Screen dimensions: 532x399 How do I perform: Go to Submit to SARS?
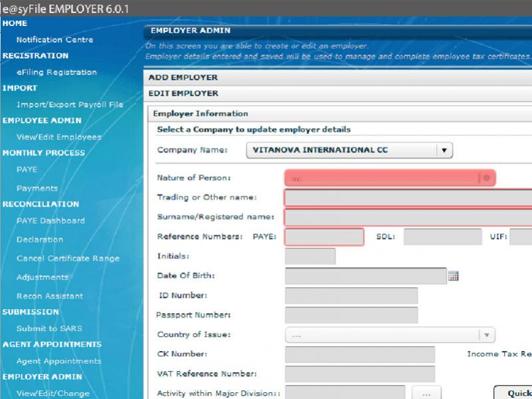pos(50,328)
